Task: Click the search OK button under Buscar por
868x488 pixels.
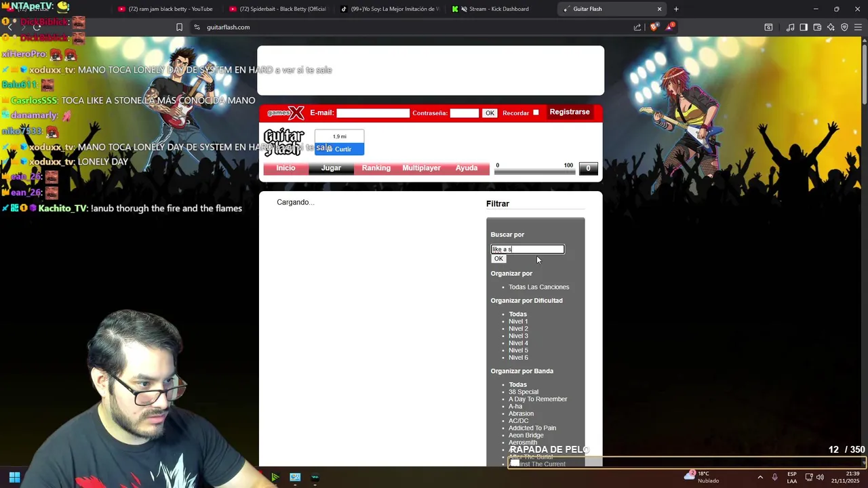Action: click(498, 259)
